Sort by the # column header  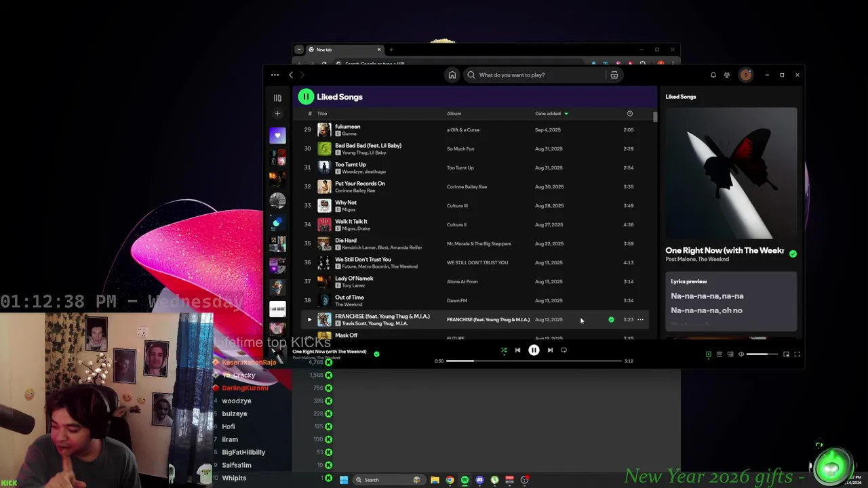tap(310, 114)
